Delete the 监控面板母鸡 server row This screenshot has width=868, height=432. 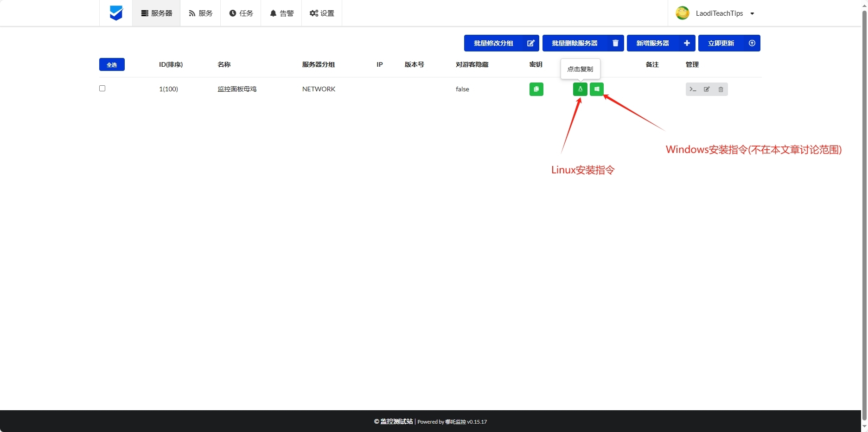point(721,89)
